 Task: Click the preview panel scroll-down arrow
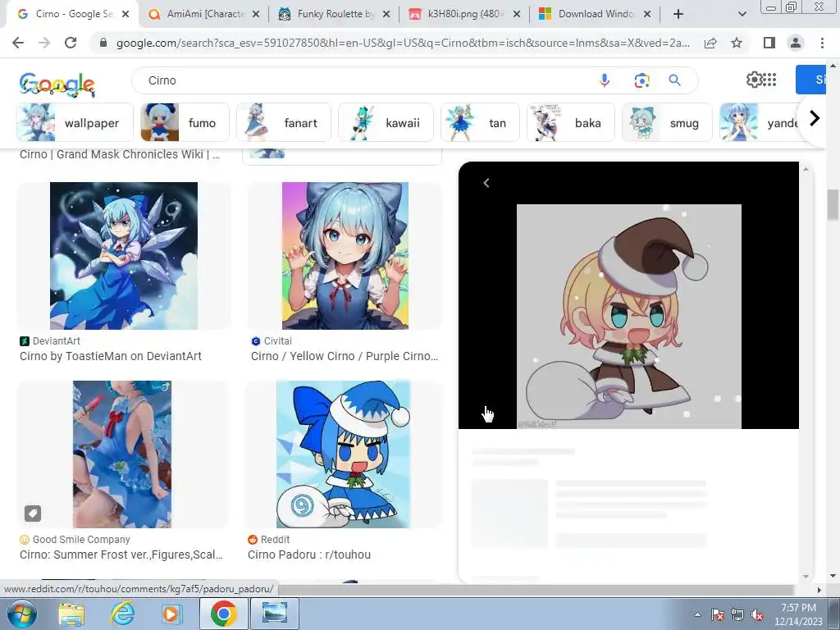click(x=806, y=577)
